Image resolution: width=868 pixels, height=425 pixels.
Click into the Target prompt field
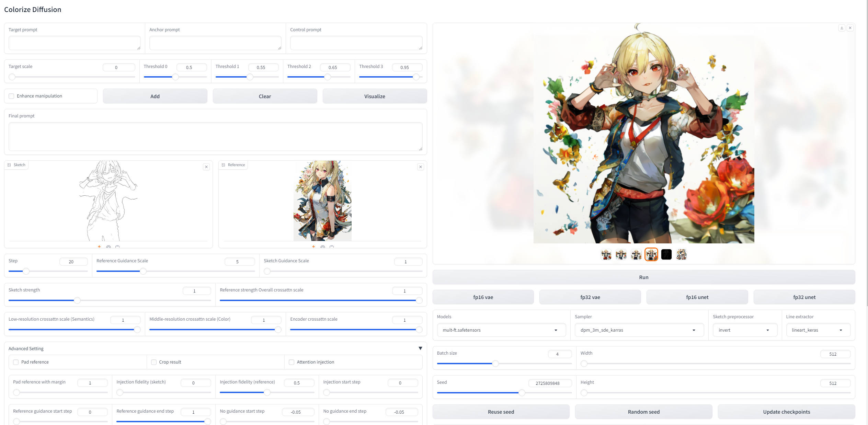click(75, 43)
